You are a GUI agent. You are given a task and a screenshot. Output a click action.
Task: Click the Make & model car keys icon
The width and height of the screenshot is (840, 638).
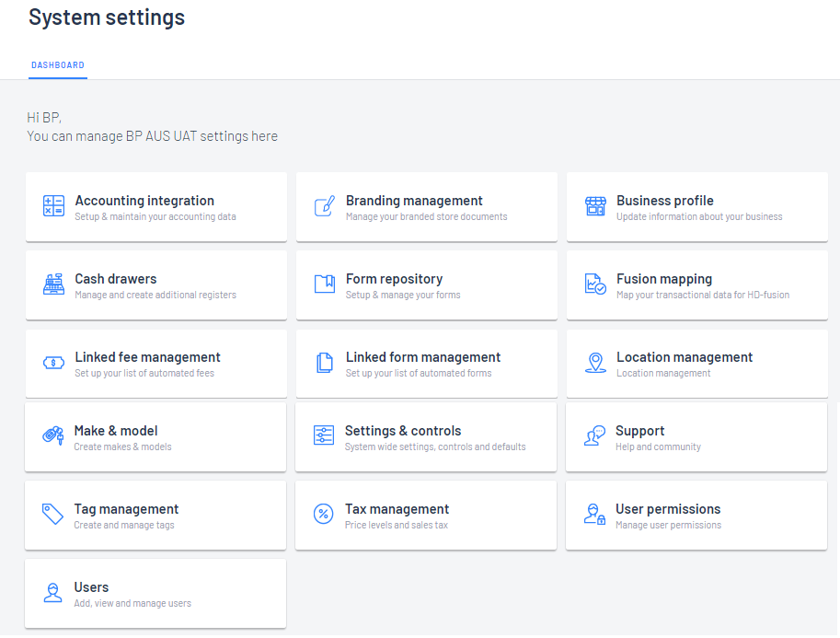pyautogui.click(x=52, y=436)
